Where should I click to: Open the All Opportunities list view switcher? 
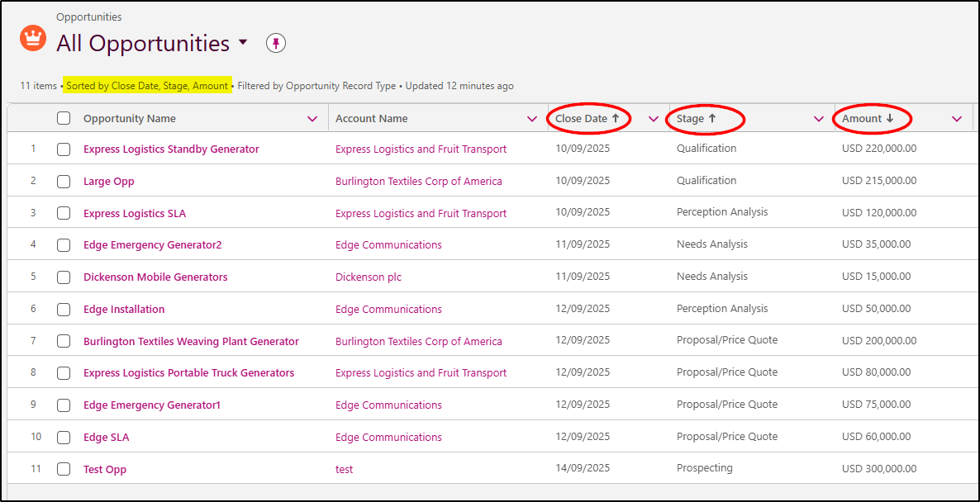242,43
